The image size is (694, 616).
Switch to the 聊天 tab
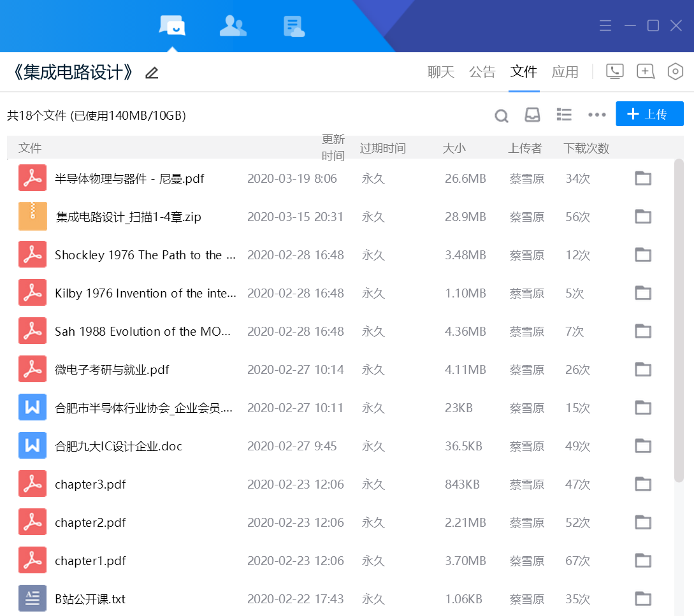pyautogui.click(x=440, y=72)
